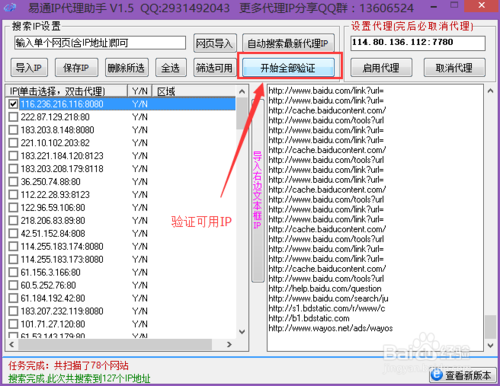Click URL line http://www.baidu.com/search/ju
This screenshot has height=386, width=500.
pos(328,299)
